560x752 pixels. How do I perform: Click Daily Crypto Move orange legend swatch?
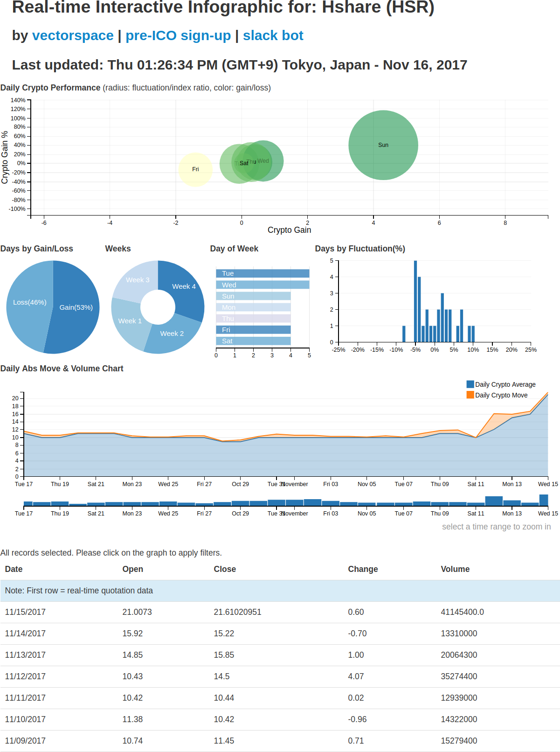(x=470, y=395)
